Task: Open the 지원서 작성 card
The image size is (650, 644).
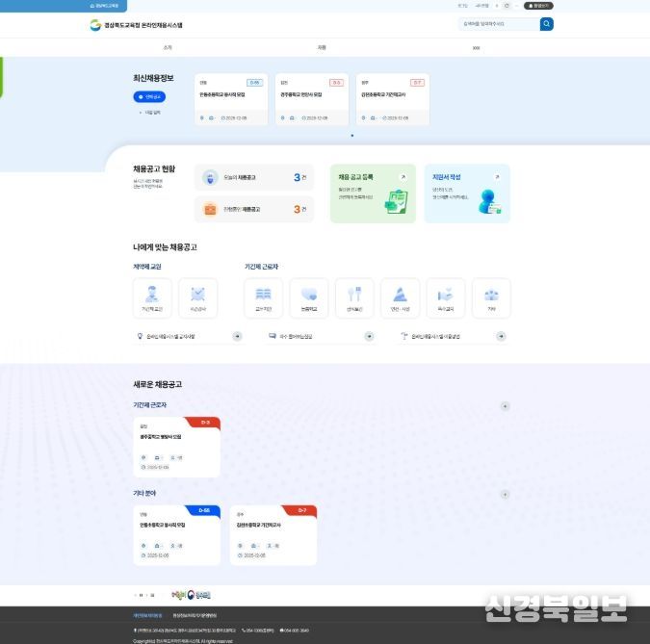Action: pyautogui.click(x=467, y=193)
